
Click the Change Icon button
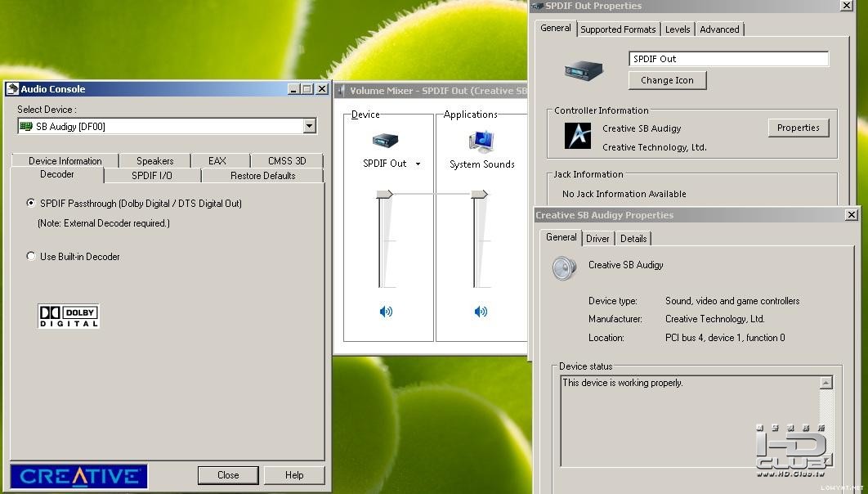[x=667, y=80]
